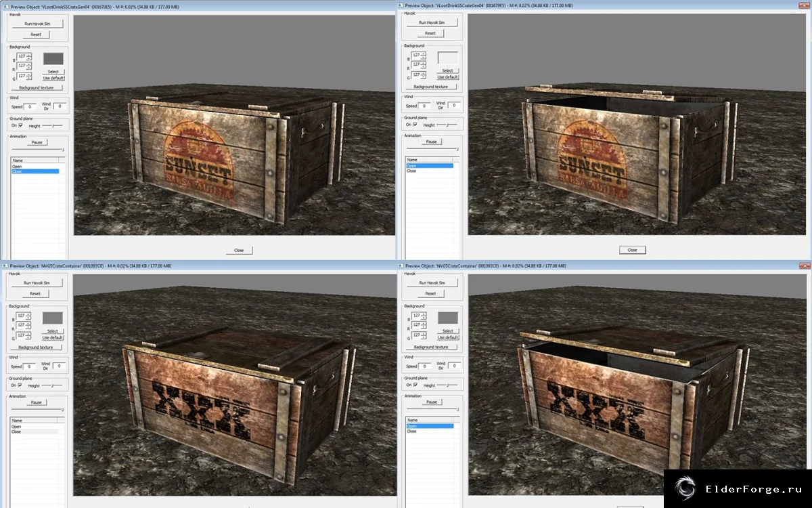812x508 pixels.
Task: Choose Background texture in closed Sunset crate window
Action: click(36, 88)
